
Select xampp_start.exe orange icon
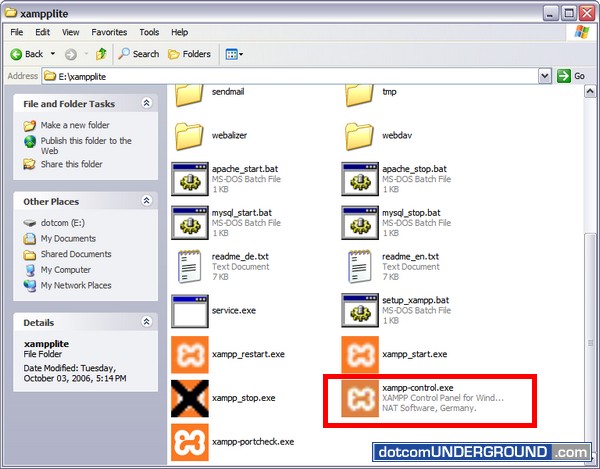(x=360, y=355)
